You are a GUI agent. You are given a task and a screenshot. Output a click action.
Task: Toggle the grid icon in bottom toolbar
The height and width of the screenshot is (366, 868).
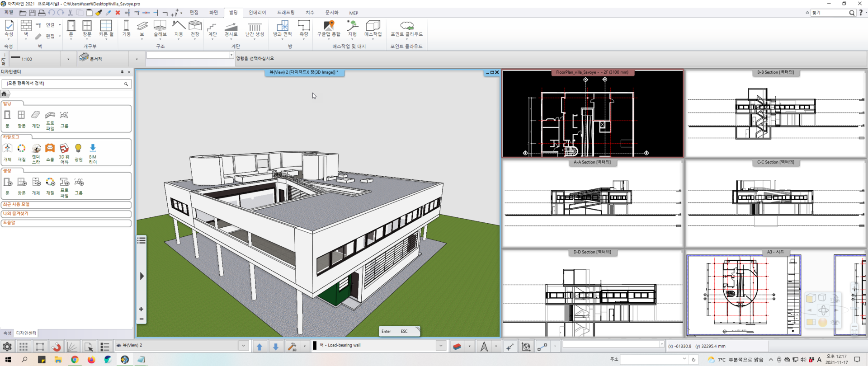click(x=24, y=347)
